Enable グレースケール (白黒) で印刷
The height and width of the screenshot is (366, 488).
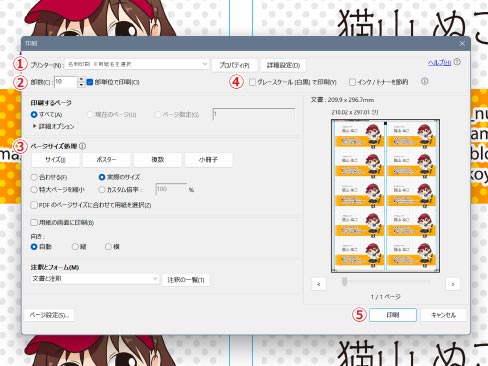[x=252, y=82]
